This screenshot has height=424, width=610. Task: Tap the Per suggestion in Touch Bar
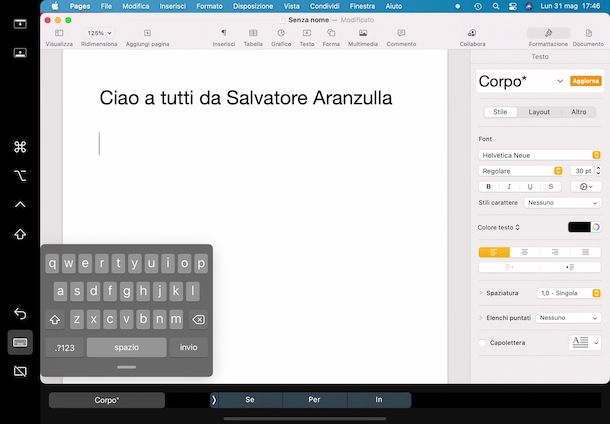tap(314, 399)
